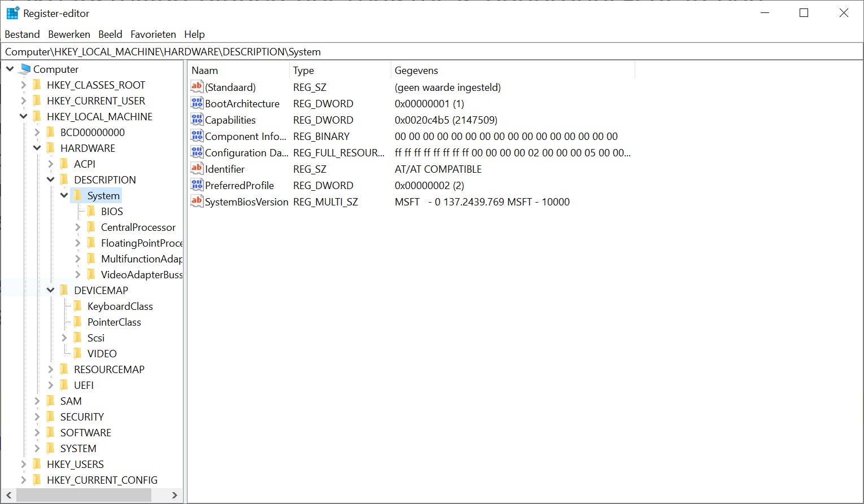Select the BootArchitecture DWORD value icon
Viewport: 864px width, 504px height.
[x=197, y=103]
